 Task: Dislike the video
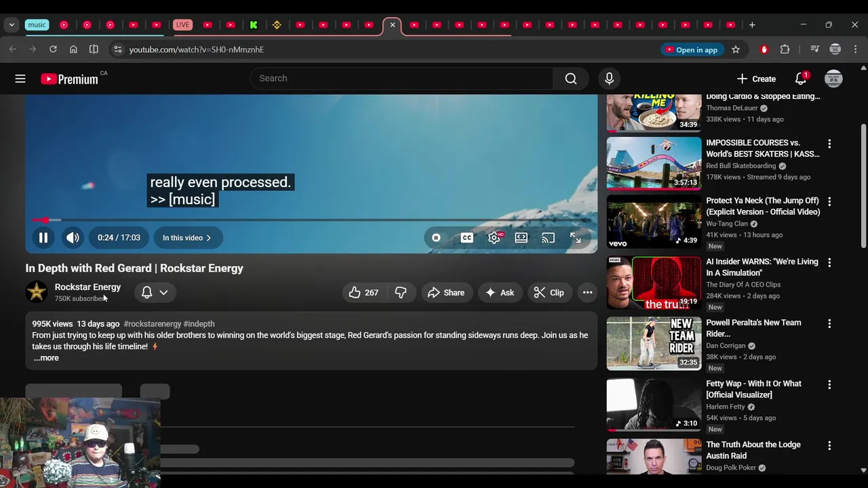pyautogui.click(x=401, y=293)
